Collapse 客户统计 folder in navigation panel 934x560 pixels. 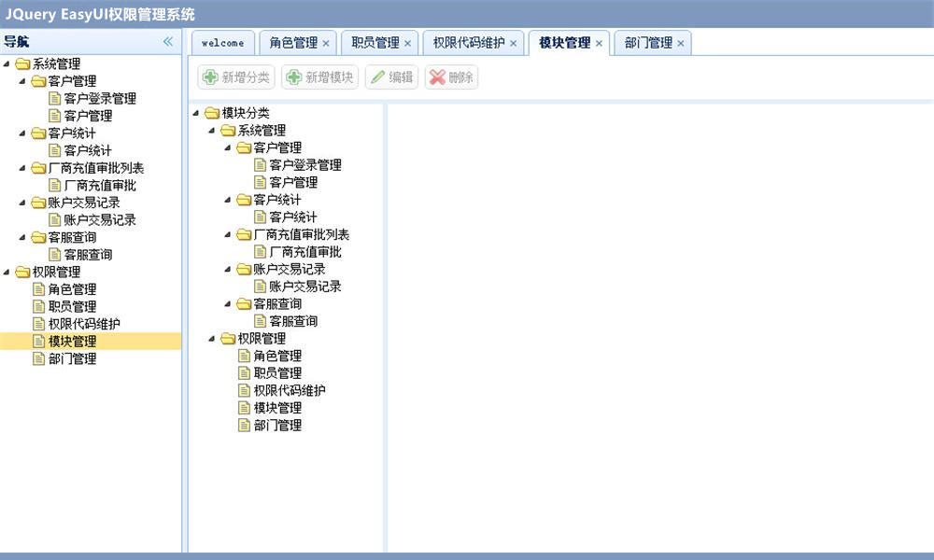tap(22, 133)
